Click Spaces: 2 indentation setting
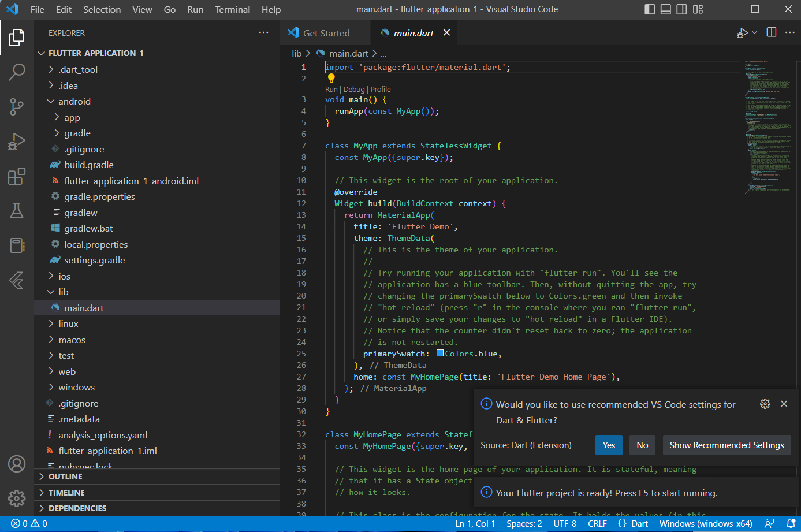This screenshot has height=532, width=801. [524, 523]
